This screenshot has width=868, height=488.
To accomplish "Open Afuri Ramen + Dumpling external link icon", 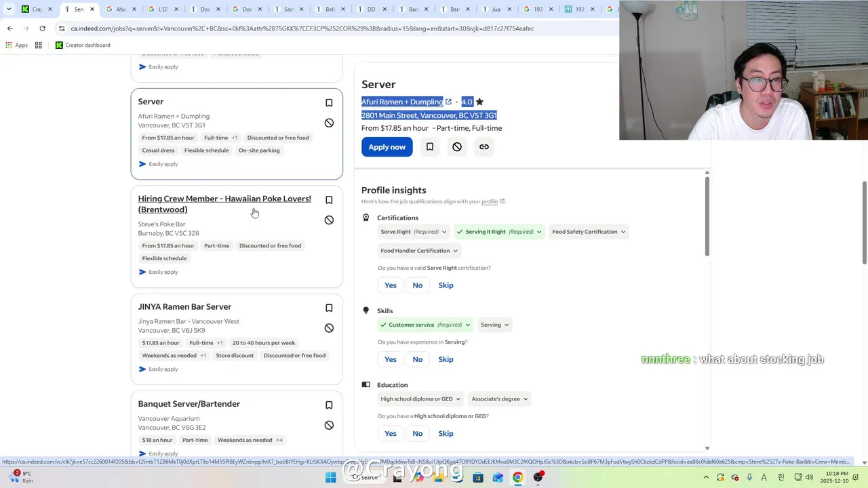I will tap(448, 102).
